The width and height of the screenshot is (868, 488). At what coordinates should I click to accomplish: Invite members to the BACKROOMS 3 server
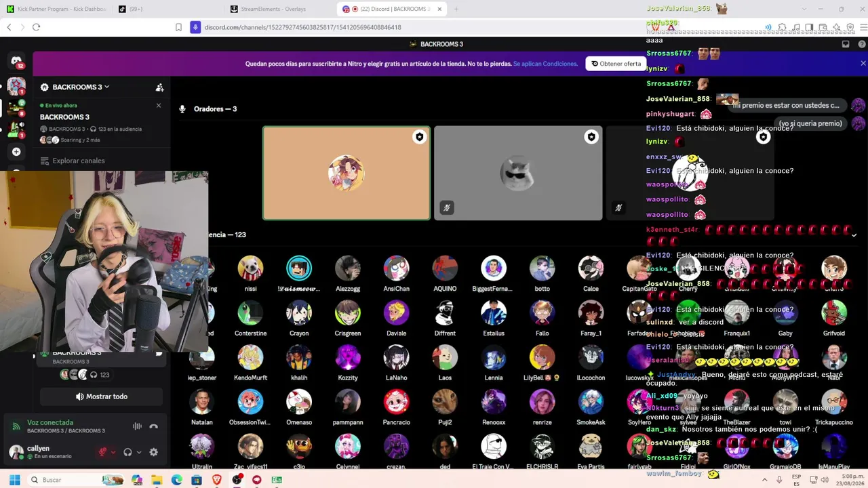[159, 87]
